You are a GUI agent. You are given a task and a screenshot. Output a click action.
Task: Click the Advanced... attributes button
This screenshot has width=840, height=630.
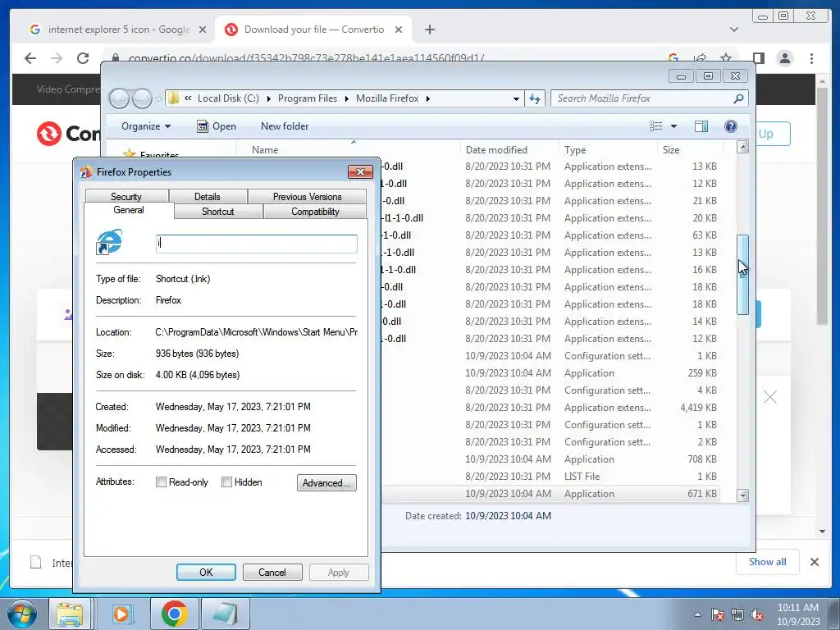326,482
